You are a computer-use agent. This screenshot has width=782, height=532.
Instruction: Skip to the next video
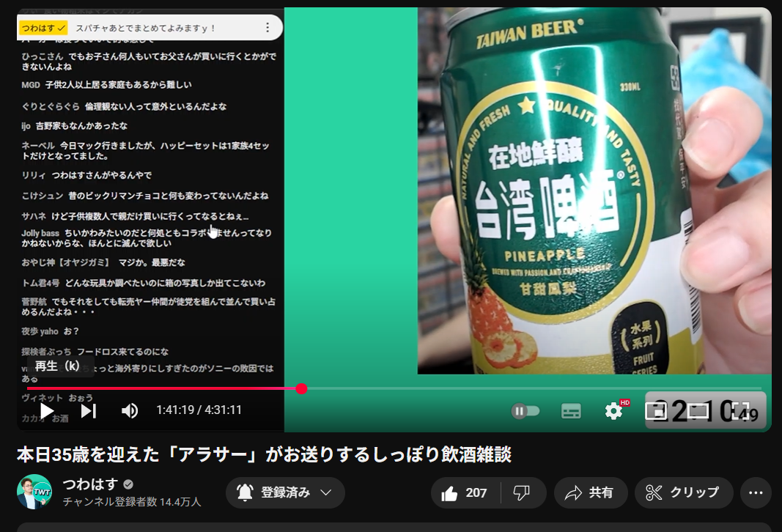tap(89, 411)
